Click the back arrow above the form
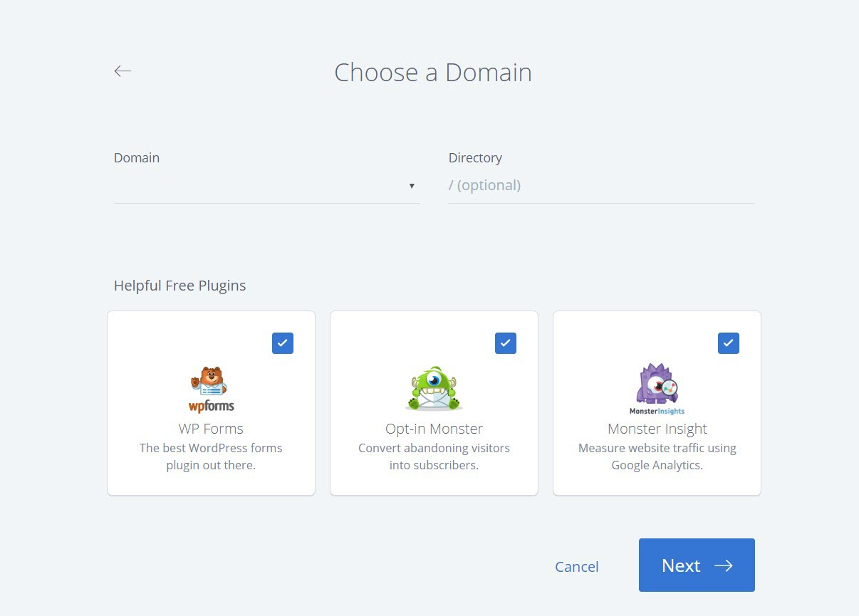The image size is (859, 616). tap(123, 71)
